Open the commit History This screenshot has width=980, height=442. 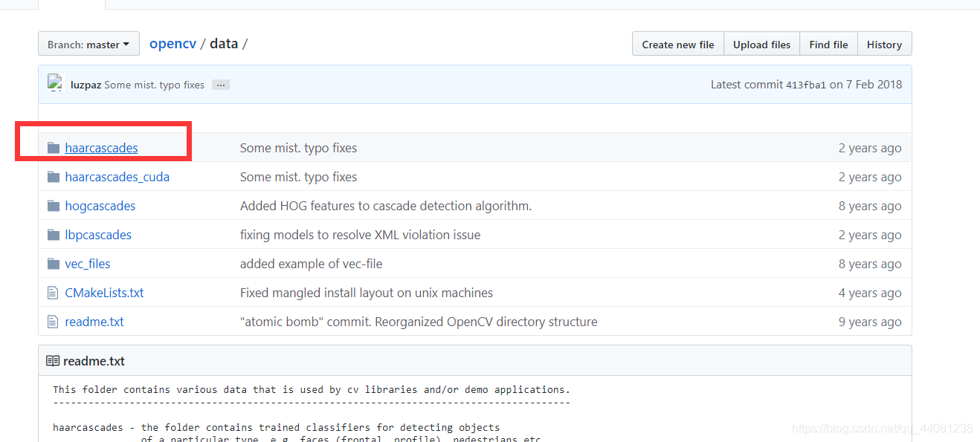[x=884, y=45]
